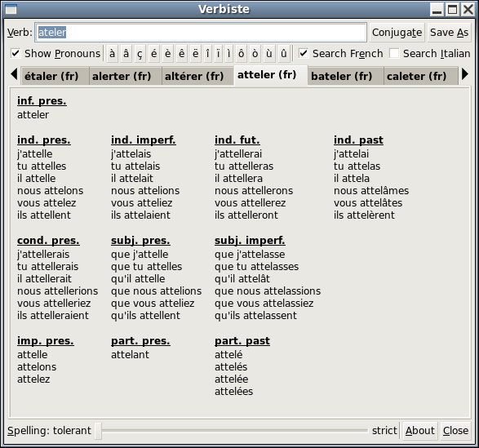Focus the Verb text input field

pyautogui.click(x=201, y=33)
